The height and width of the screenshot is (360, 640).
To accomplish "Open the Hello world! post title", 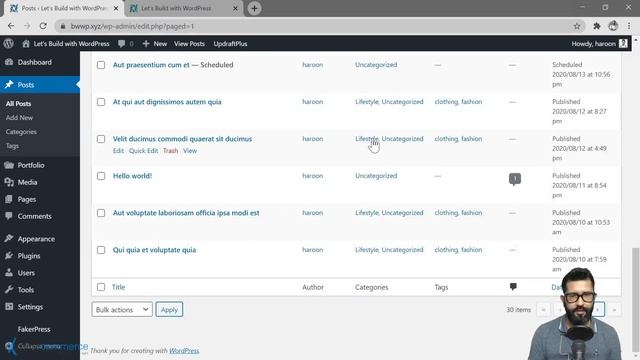I will pyautogui.click(x=132, y=176).
